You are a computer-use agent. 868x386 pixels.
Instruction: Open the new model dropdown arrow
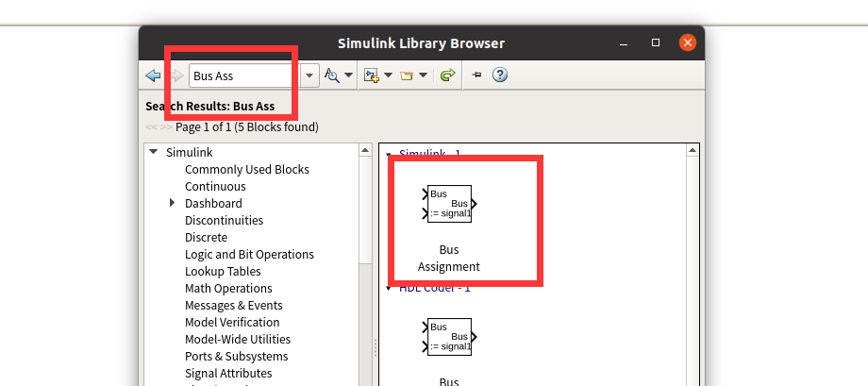coord(388,76)
